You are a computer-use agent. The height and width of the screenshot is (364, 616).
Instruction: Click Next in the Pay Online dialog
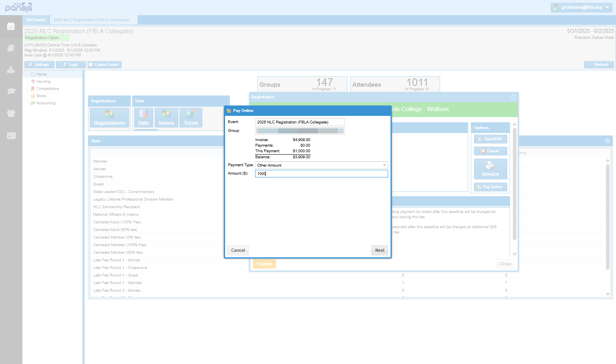[x=380, y=250]
